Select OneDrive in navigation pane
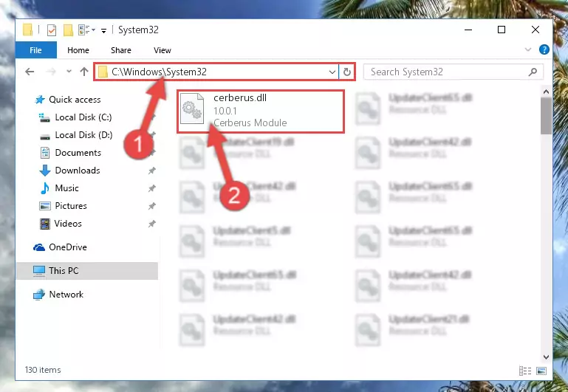 click(x=68, y=247)
